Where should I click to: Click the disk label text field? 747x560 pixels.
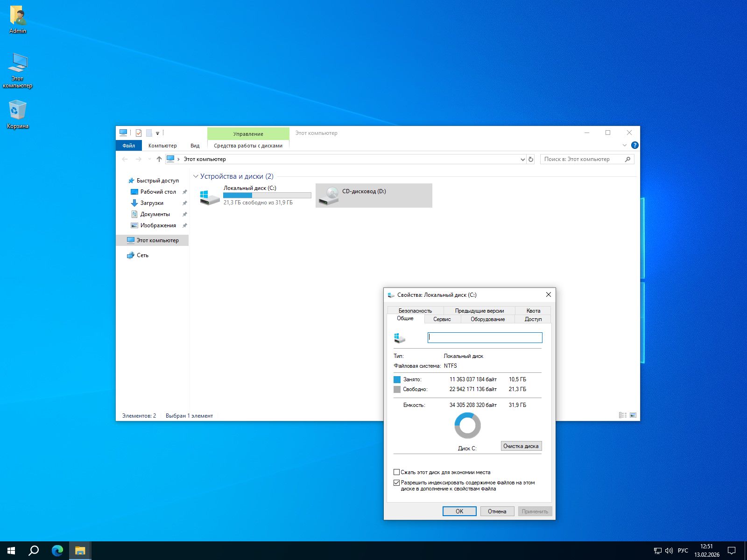pyautogui.click(x=485, y=337)
